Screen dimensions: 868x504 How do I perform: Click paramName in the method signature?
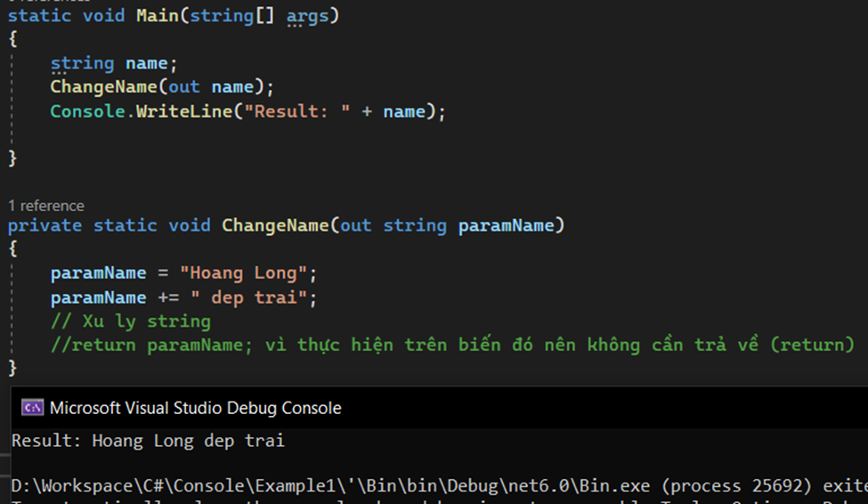506,225
